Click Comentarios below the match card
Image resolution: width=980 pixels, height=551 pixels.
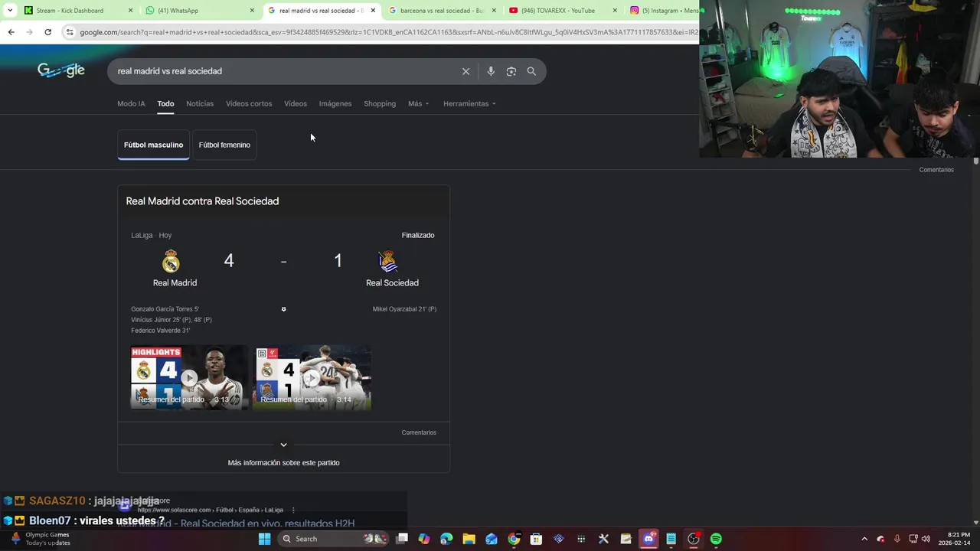tap(419, 432)
